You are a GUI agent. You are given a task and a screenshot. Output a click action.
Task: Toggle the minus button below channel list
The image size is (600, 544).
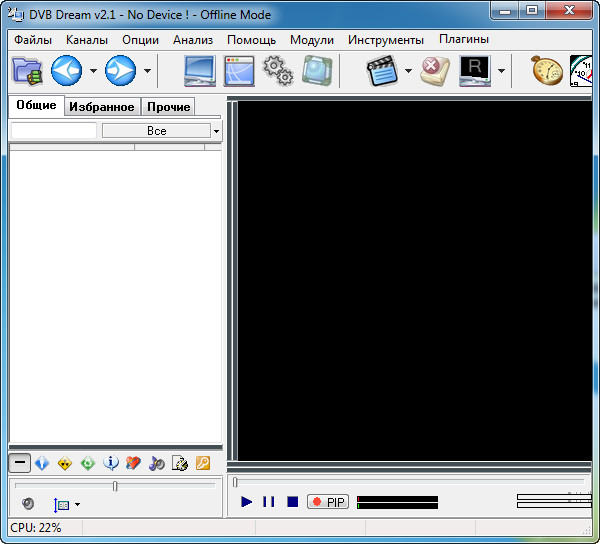coord(19,463)
